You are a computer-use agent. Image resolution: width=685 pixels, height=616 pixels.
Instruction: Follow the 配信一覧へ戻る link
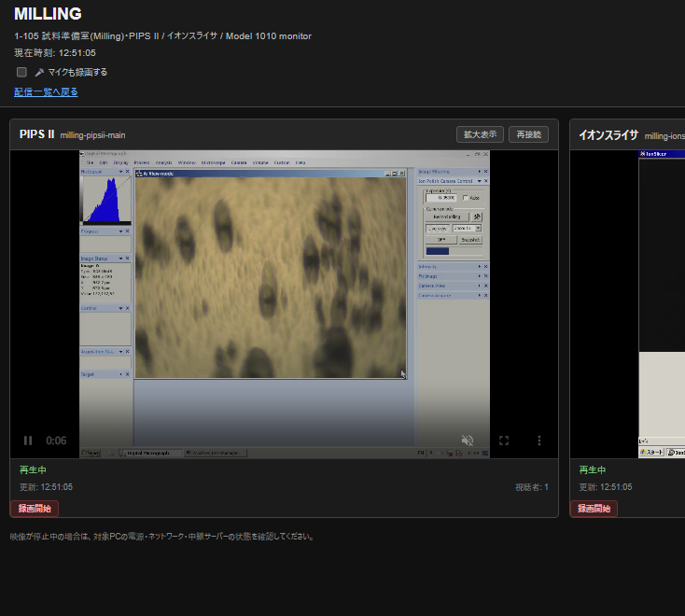(46, 92)
